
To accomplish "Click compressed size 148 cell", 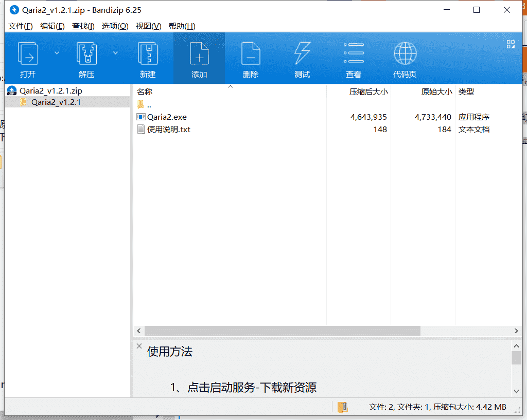I will tap(380, 129).
